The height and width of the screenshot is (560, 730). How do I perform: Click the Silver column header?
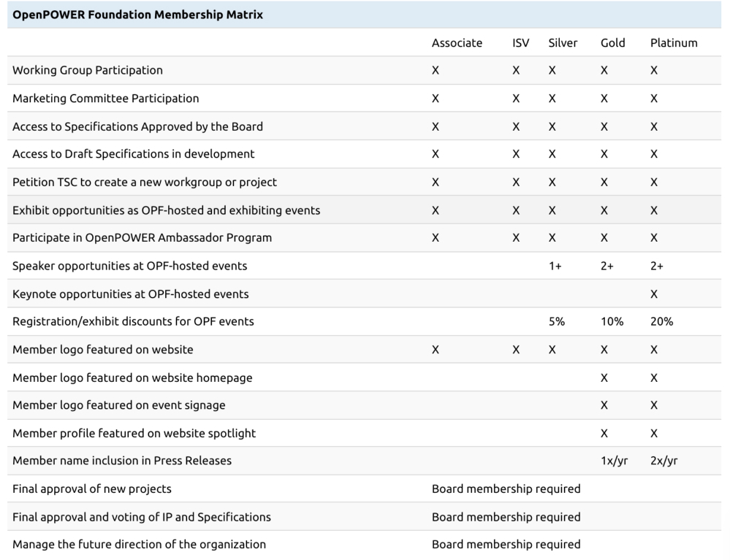pyautogui.click(x=563, y=42)
